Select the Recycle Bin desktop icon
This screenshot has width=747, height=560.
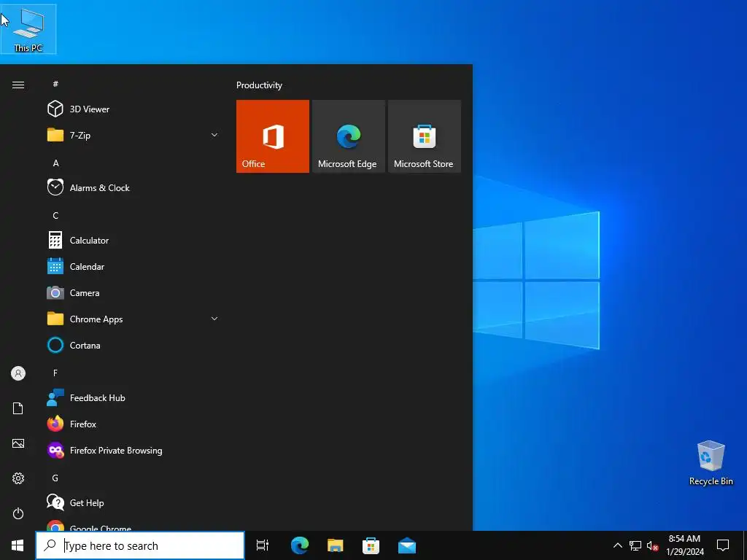click(711, 463)
